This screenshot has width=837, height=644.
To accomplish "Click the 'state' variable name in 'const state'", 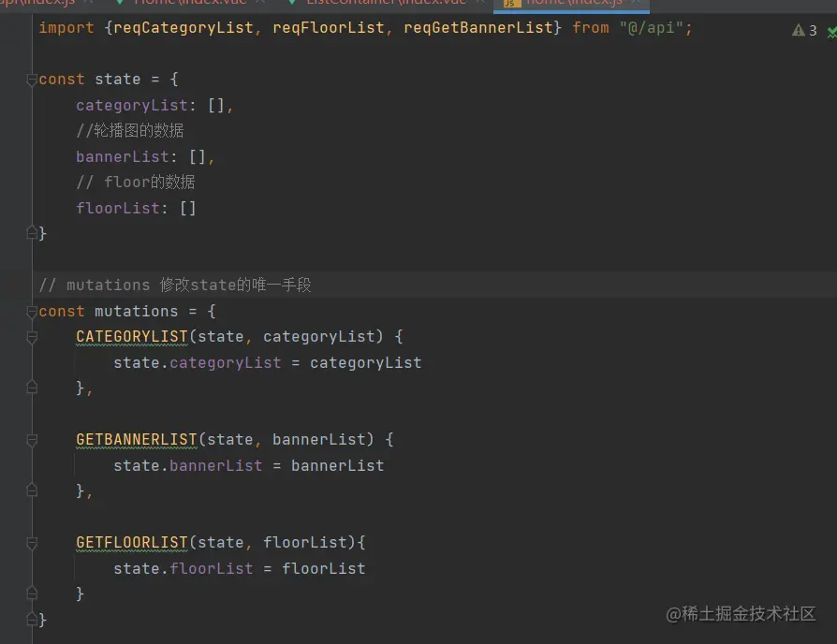I will point(117,80).
